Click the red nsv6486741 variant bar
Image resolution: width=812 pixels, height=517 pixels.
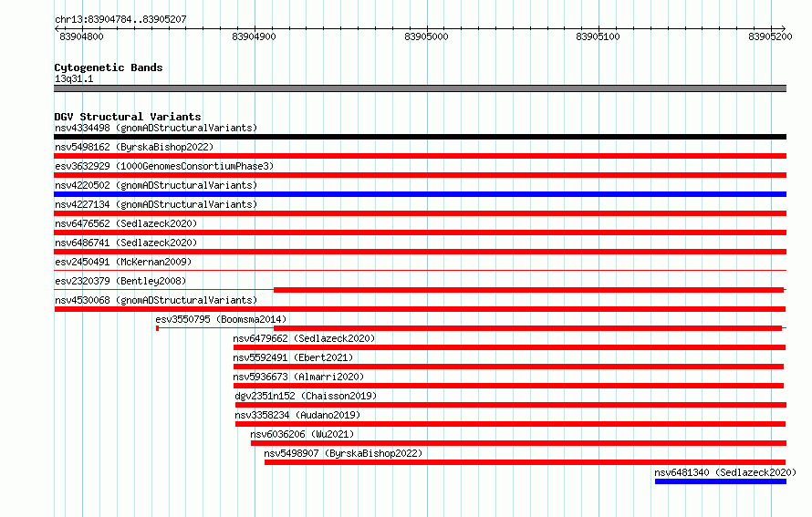(x=420, y=252)
